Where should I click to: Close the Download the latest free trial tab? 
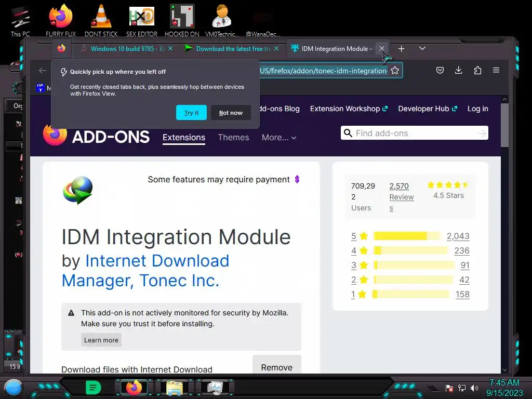click(x=276, y=48)
